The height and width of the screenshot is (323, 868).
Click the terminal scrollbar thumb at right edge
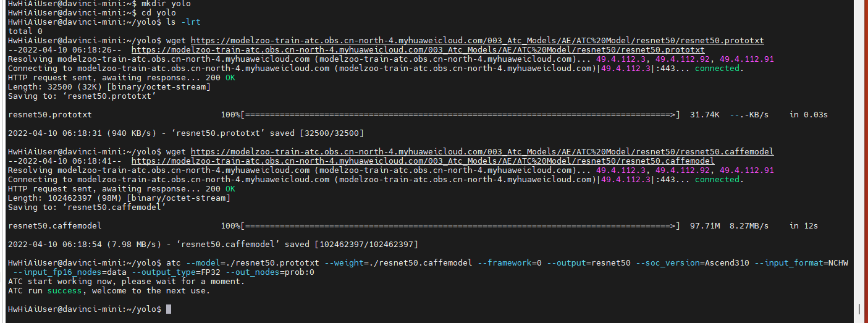(x=859, y=309)
